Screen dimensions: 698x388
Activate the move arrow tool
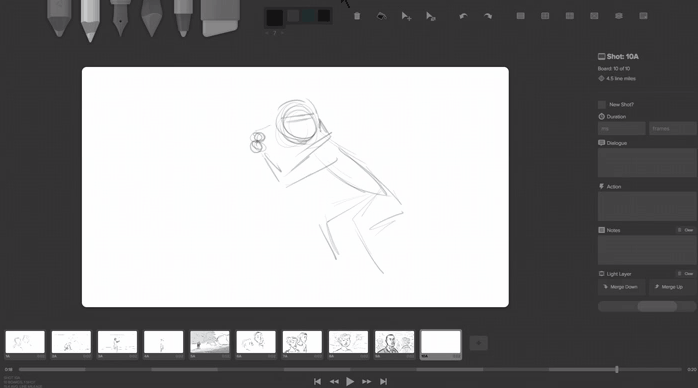(406, 16)
